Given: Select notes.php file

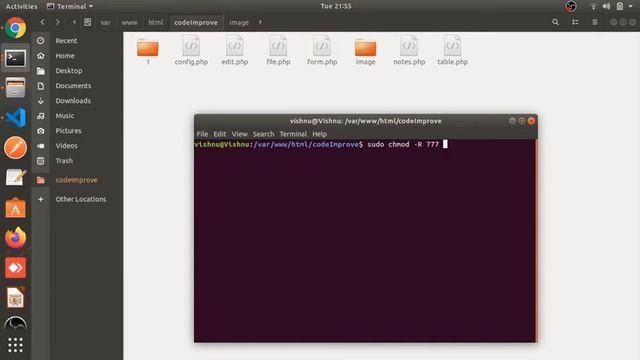Looking at the screenshot, I should [409, 51].
